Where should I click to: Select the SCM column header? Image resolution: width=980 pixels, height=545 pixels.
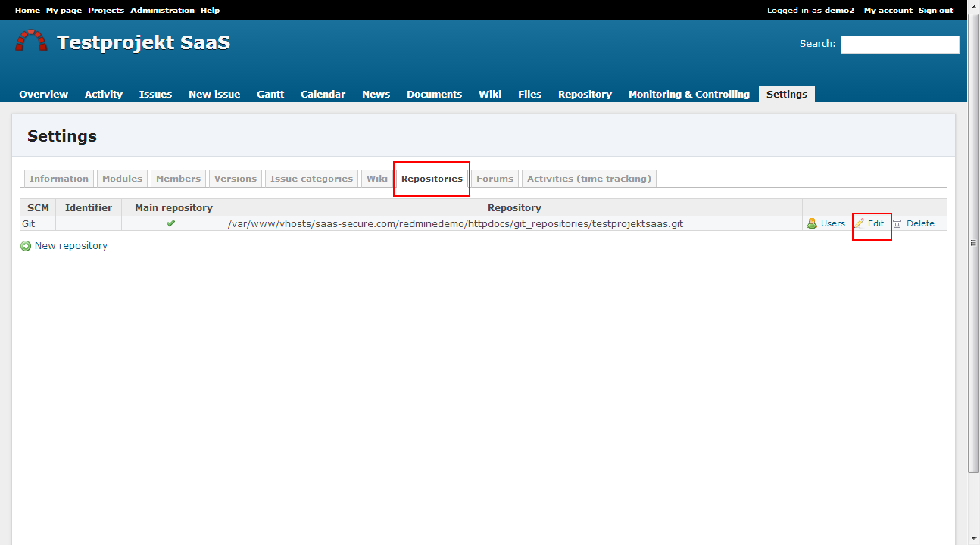click(37, 207)
